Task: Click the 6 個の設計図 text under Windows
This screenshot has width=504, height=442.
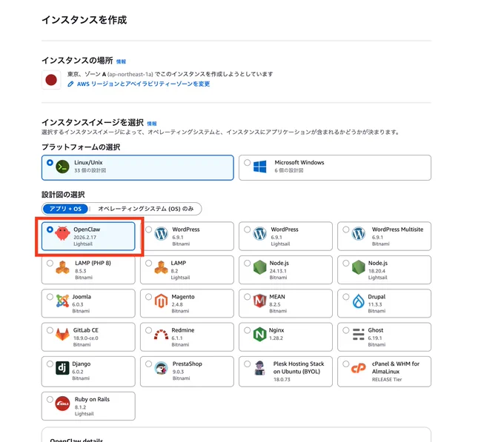Action: pyautogui.click(x=288, y=170)
